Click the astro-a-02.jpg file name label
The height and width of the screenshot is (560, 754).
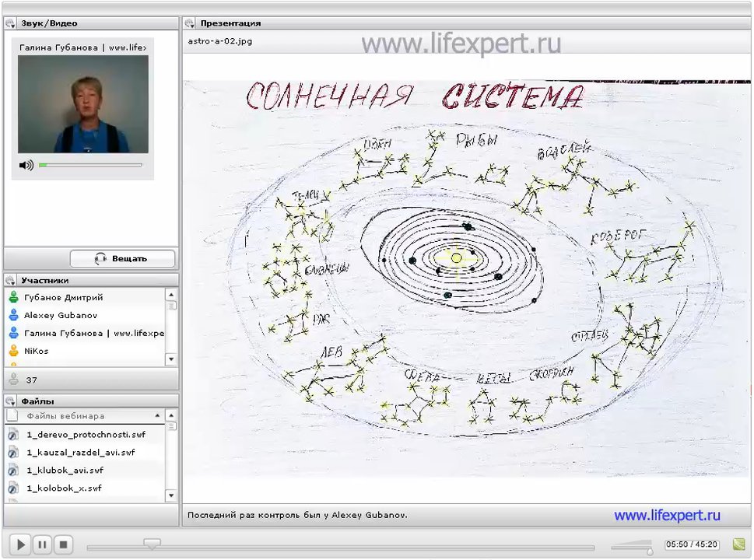pos(219,41)
